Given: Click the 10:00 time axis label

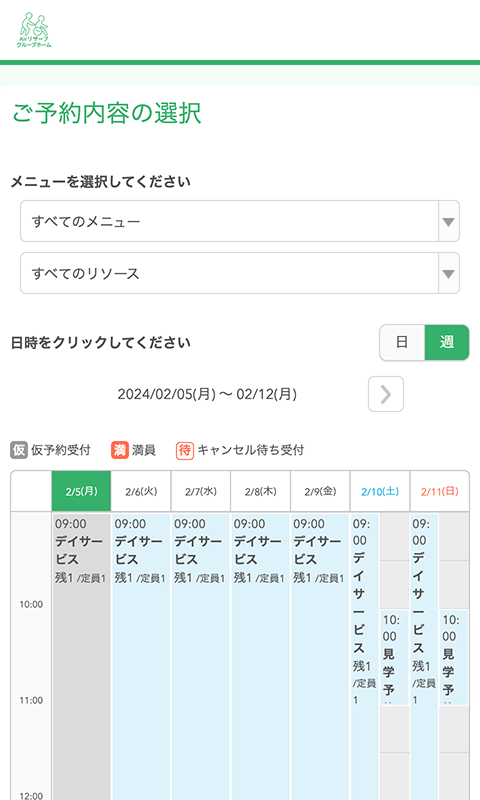Looking at the screenshot, I should pos(31,604).
